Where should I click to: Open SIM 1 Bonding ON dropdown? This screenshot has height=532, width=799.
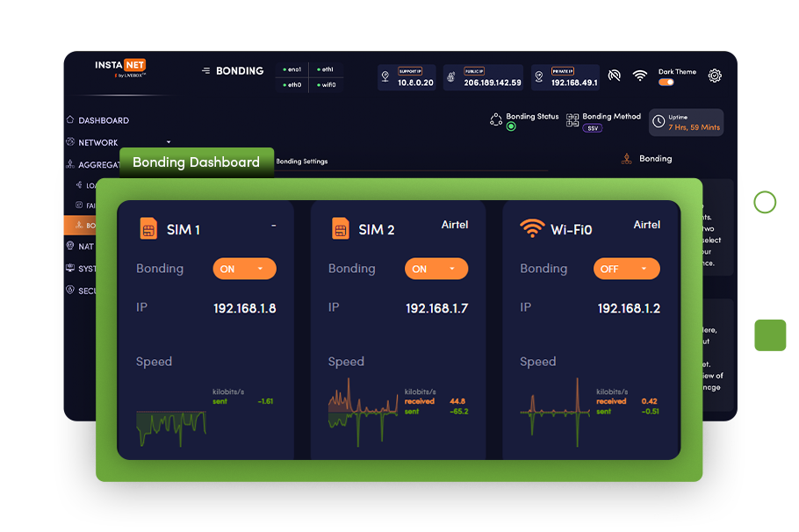pyautogui.click(x=244, y=269)
